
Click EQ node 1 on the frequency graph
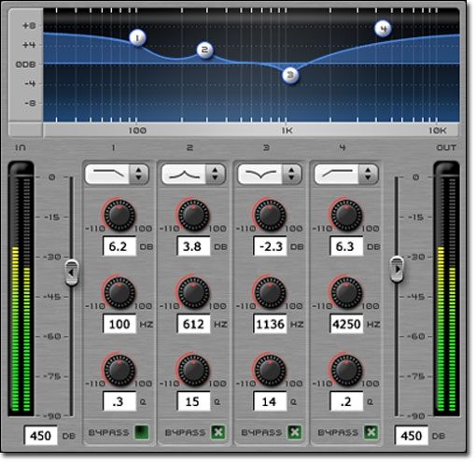pos(137,38)
